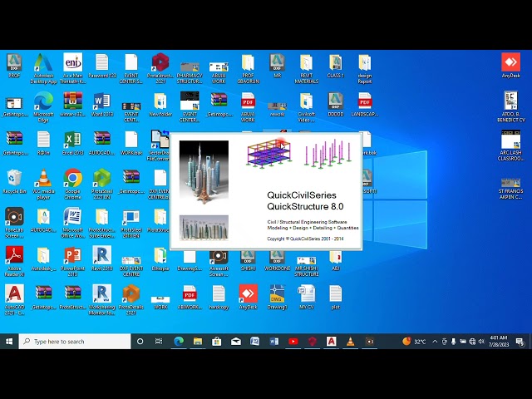Open Task View on the taskbar
Image resolution: width=532 pixels, height=399 pixels.
159,342
